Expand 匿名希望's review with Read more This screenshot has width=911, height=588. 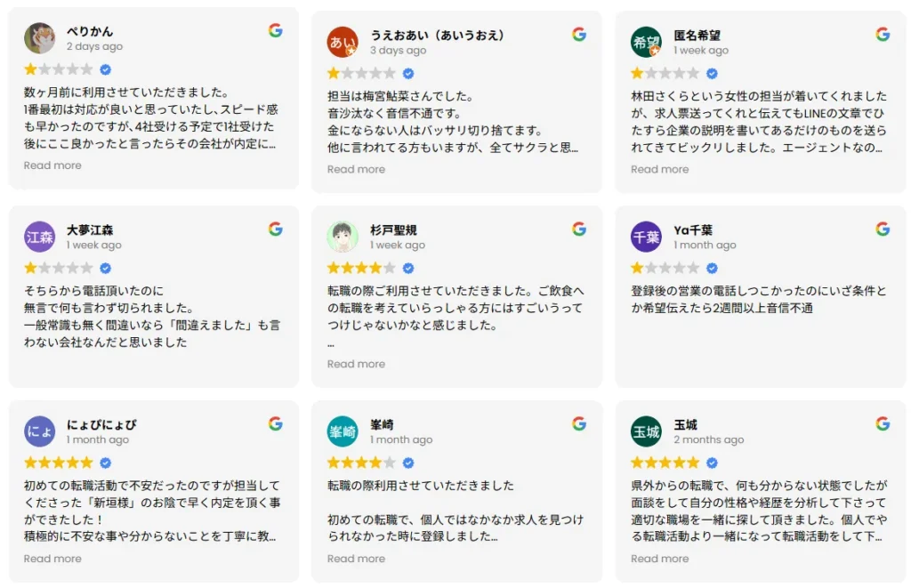coord(660,169)
